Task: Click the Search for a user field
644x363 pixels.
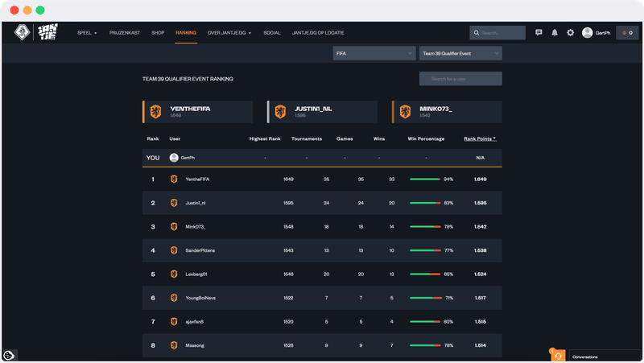Action: (460, 79)
